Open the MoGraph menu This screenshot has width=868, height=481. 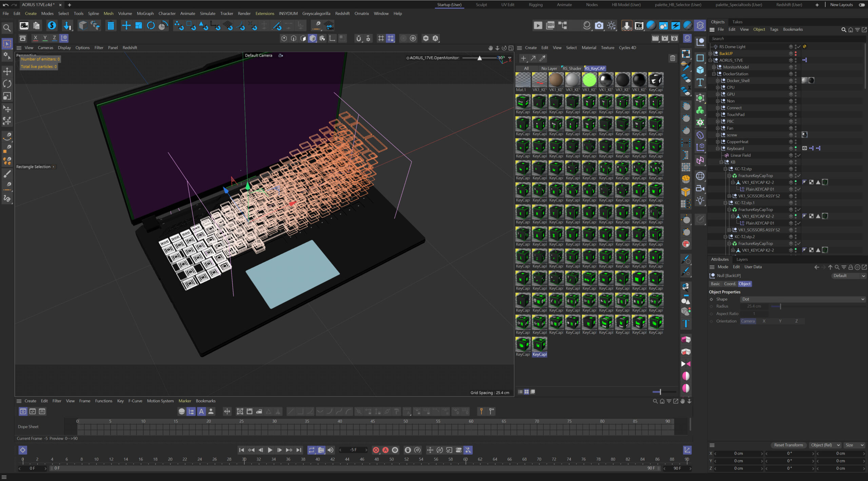pyautogui.click(x=145, y=14)
